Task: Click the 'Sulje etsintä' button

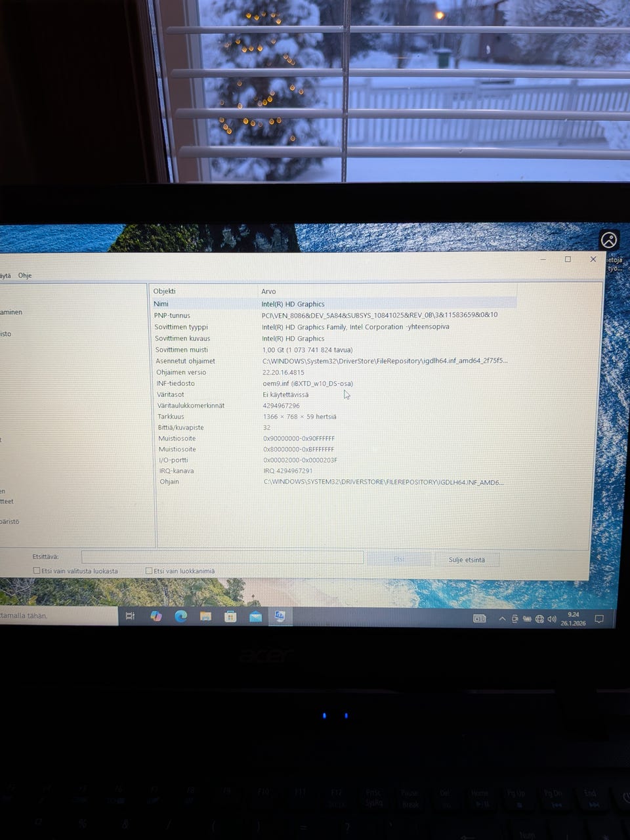Action: [467, 560]
